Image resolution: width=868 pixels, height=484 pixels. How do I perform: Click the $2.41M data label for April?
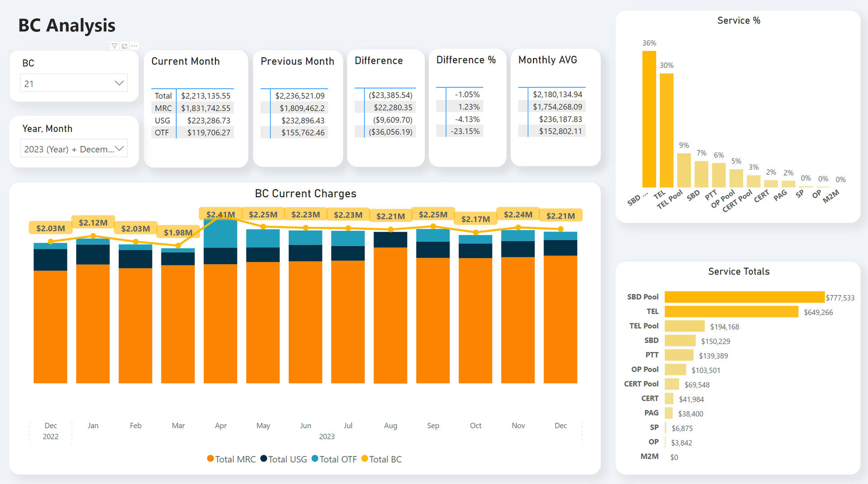tap(220, 214)
